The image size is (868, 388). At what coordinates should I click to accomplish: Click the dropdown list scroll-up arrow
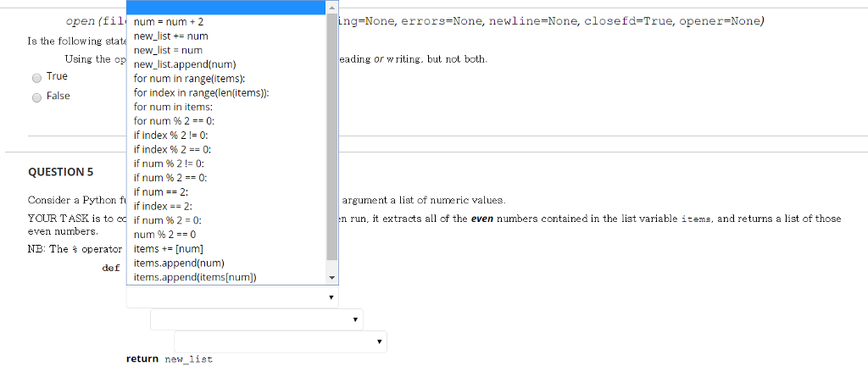tap(332, 7)
